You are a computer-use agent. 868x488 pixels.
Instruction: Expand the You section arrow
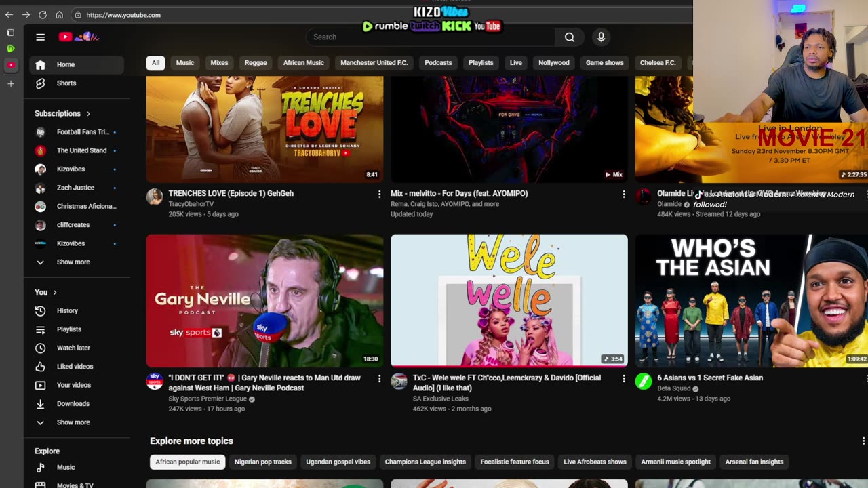55,292
